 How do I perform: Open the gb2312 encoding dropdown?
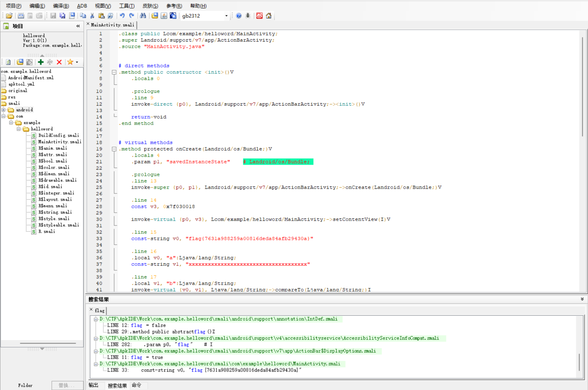tap(226, 16)
